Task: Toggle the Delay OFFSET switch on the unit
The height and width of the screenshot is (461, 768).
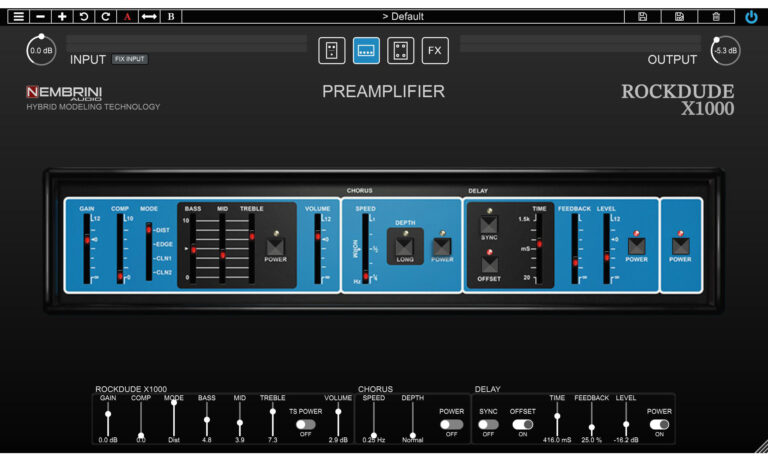Action: [x=489, y=265]
